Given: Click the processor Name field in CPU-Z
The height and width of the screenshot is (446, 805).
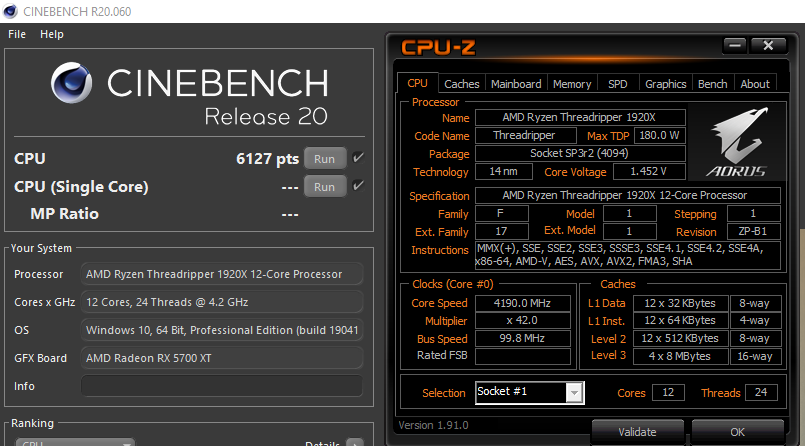Looking at the screenshot, I should (x=580, y=117).
